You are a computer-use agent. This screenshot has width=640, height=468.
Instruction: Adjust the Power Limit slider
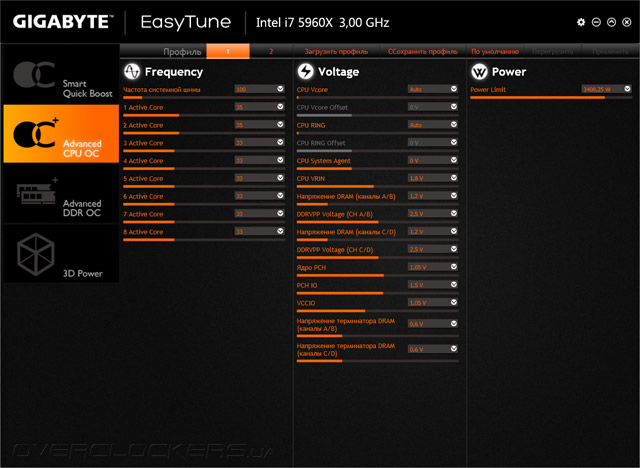(x=551, y=98)
